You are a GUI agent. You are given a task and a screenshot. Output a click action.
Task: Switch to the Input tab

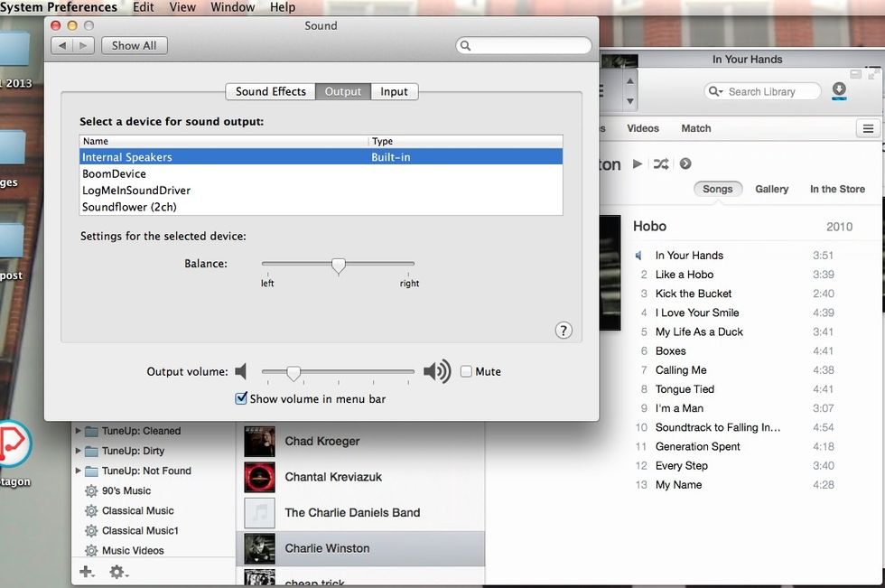point(395,91)
